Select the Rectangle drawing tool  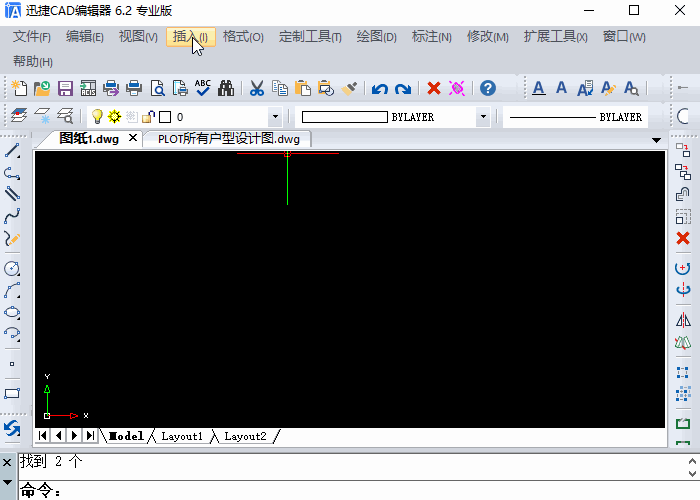click(x=13, y=394)
